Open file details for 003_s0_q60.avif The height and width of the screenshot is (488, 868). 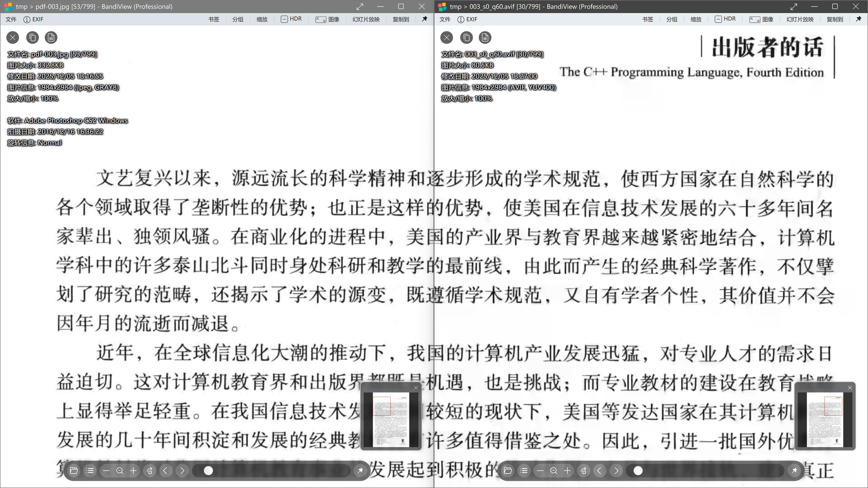pyautogui.click(x=485, y=37)
